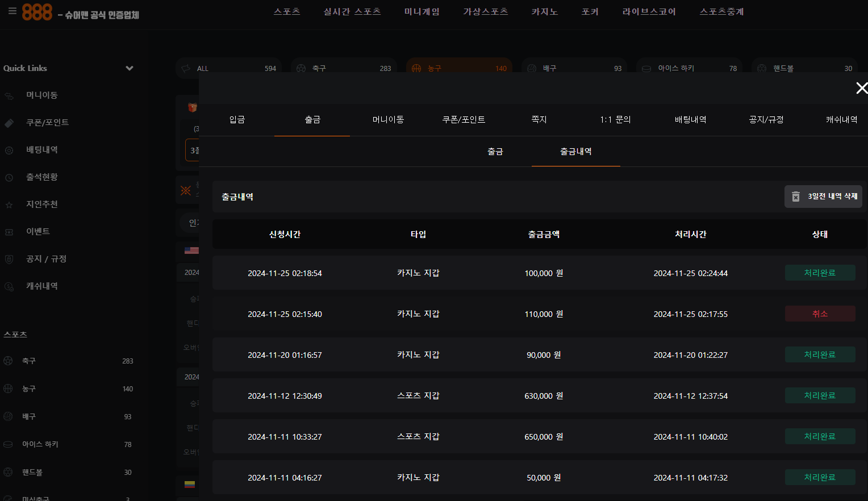This screenshot has height=501, width=868.
Task: Click the handball icon beside 핸드볼 in sidebar
Action: [x=8, y=472]
